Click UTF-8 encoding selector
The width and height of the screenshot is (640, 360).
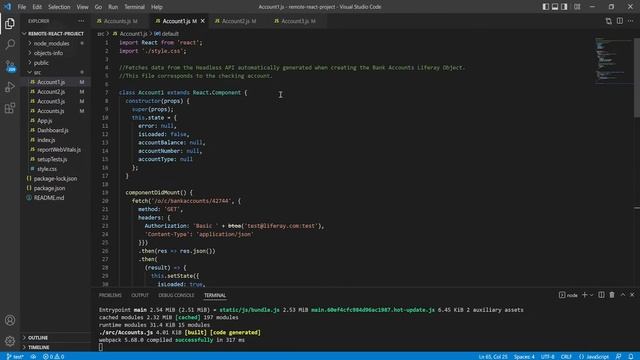pyautogui.click(x=548, y=356)
